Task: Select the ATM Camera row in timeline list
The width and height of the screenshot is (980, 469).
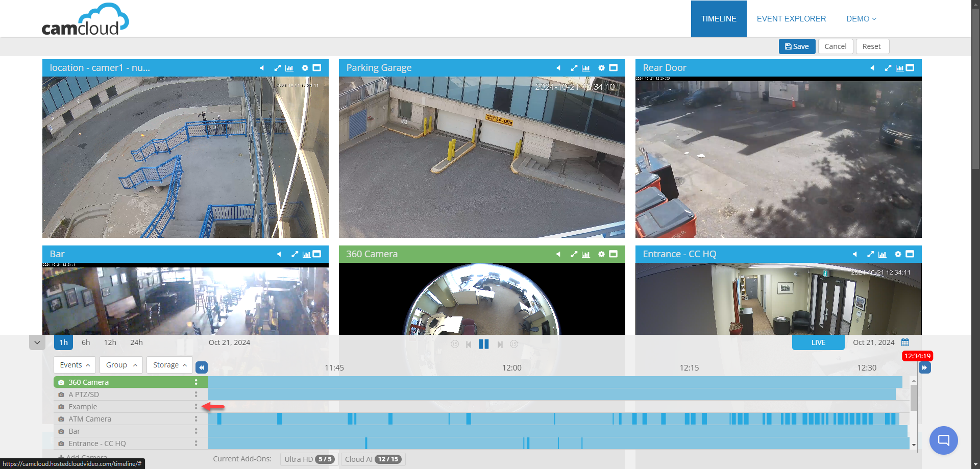Action: coord(90,419)
